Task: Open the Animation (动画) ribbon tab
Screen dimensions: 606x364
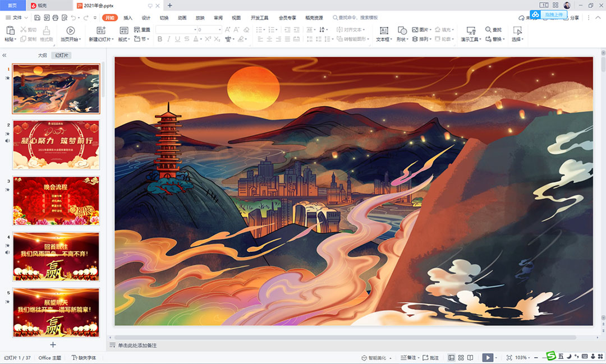Action: point(182,18)
